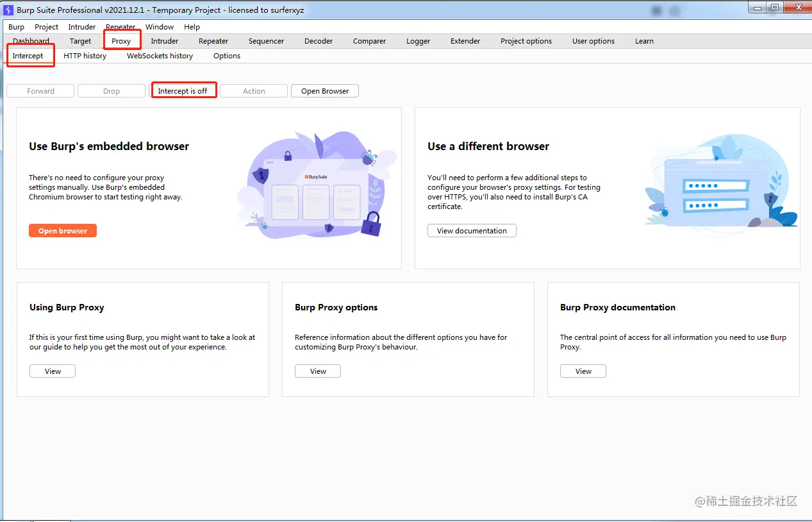Toggle the Intercept is off button
The width and height of the screenshot is (812, 522).
coord(183,91)
